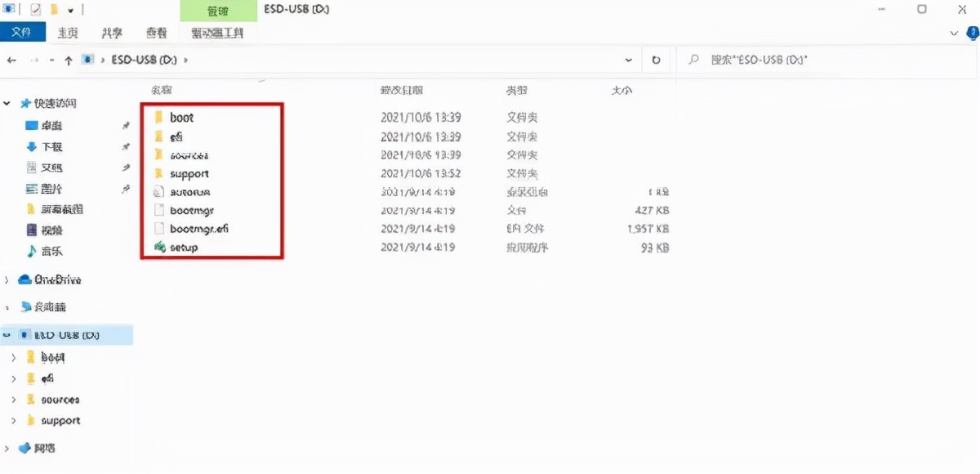Open Help with the question mark icon
The width and height of the screenshot is (980, 474).
972,34
